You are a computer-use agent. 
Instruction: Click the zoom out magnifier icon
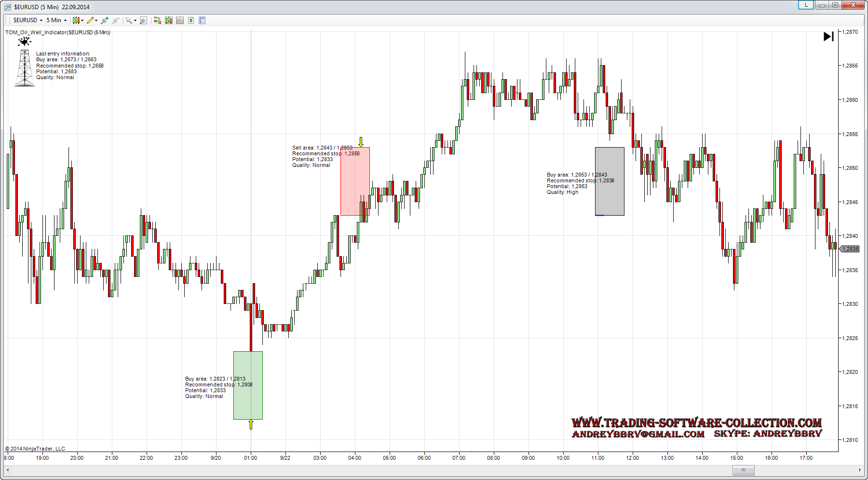tap(116, 20)
